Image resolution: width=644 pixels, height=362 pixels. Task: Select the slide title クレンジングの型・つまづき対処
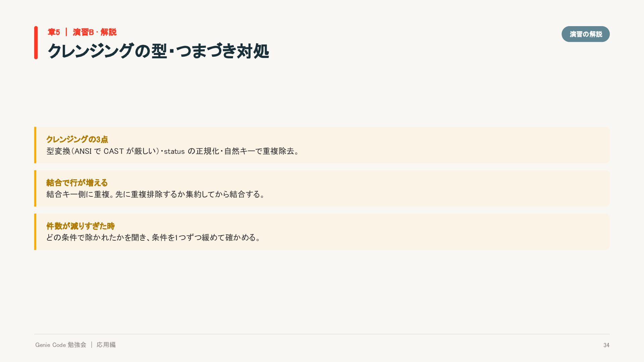tap(158, 51)
